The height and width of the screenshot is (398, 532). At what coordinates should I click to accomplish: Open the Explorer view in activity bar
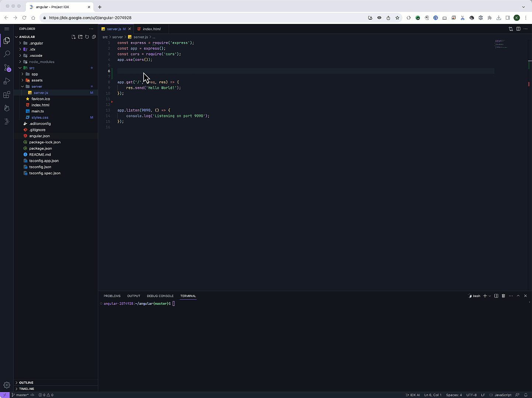point(7,41)
